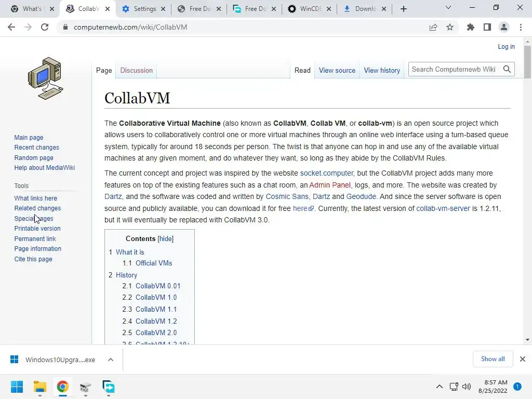532x399 pixels.
Task: Select the View source tab
Action: coord(337,70)
